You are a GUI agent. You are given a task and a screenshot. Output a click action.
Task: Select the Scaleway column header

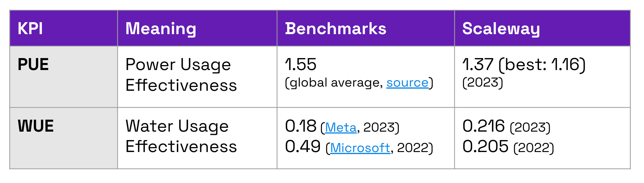tap(501, 29)
